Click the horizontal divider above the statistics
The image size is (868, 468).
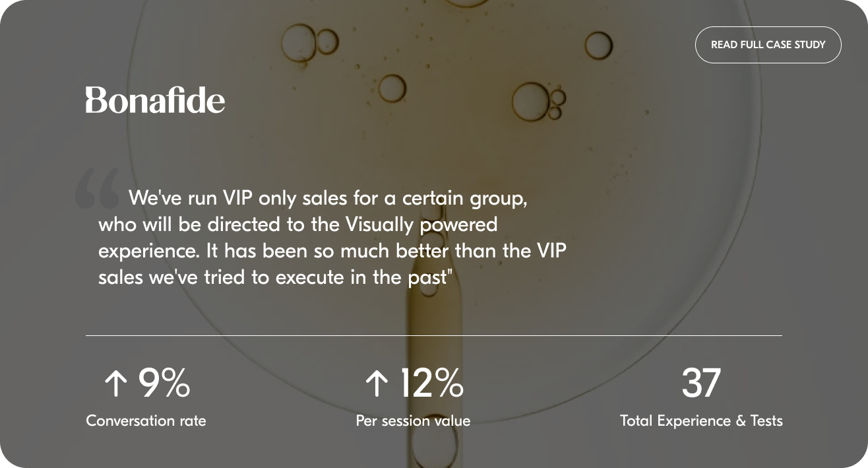[434, 335]
